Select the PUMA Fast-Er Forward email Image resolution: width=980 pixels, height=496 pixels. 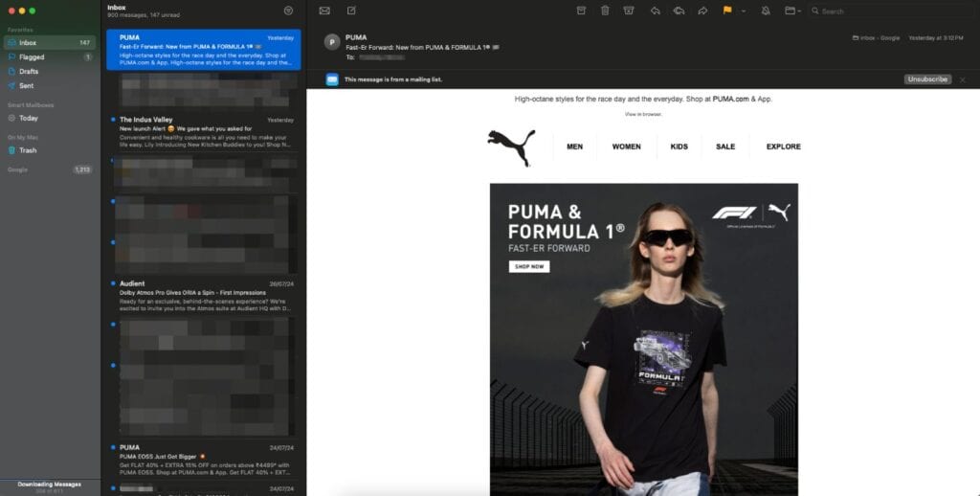pyautogui.click(x=203, y=50)
